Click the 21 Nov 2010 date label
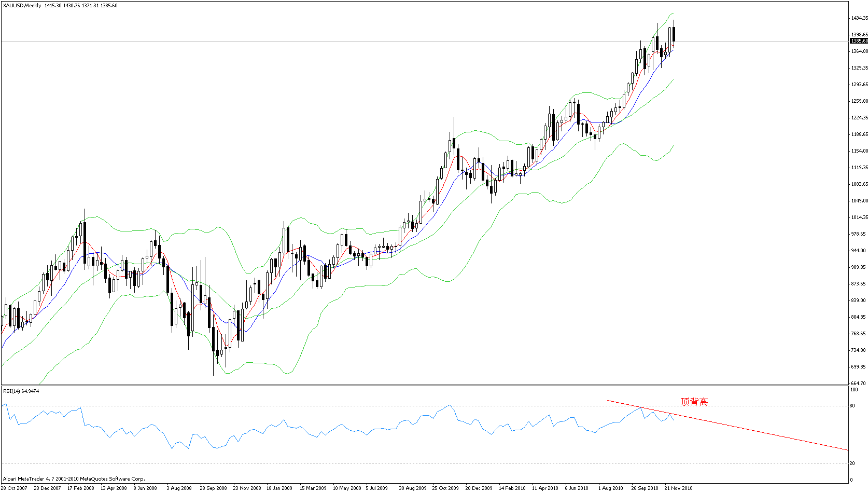This screenshot has width=868, height=492. point(678,488)
